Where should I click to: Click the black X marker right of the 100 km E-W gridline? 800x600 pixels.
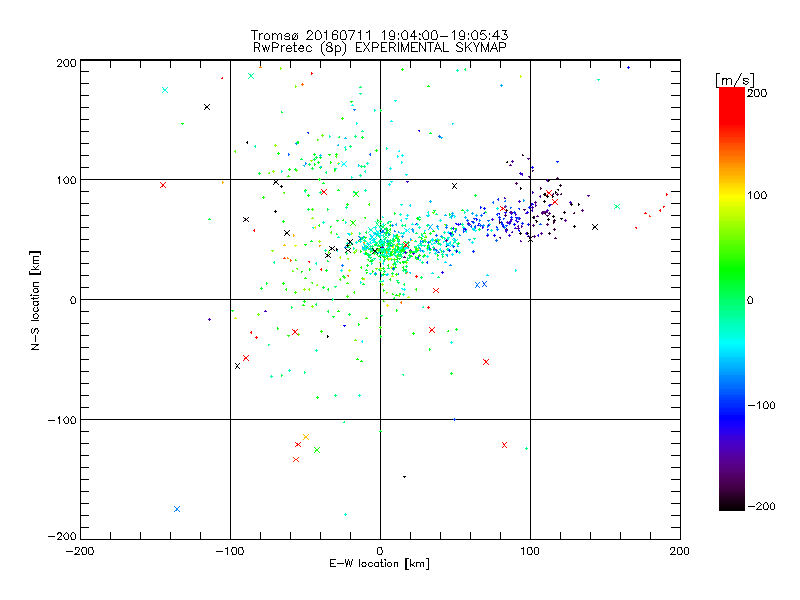tap(595, 227)
